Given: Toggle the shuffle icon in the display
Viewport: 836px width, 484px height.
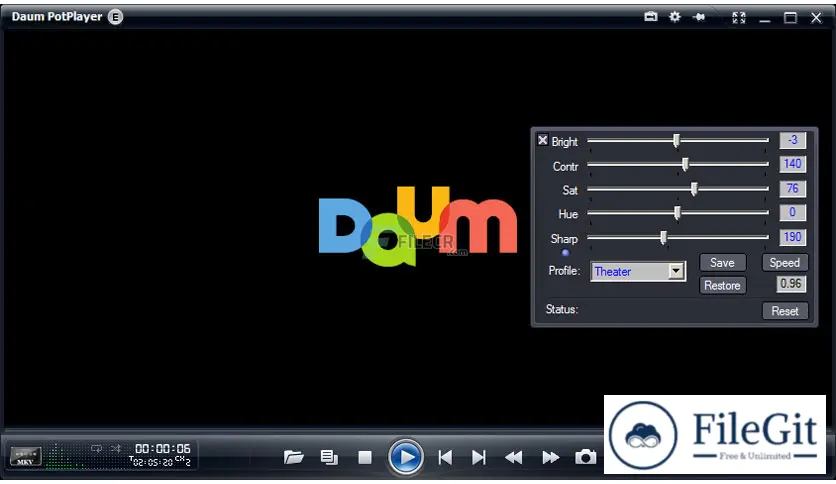Looking at the screenshot, I should pos(116,448).
